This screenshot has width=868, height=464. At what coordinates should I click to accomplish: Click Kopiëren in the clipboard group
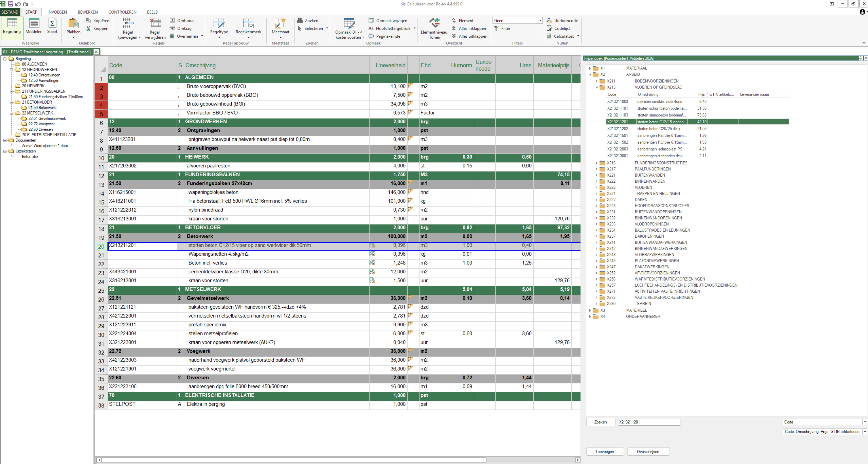tap(98, 21)
